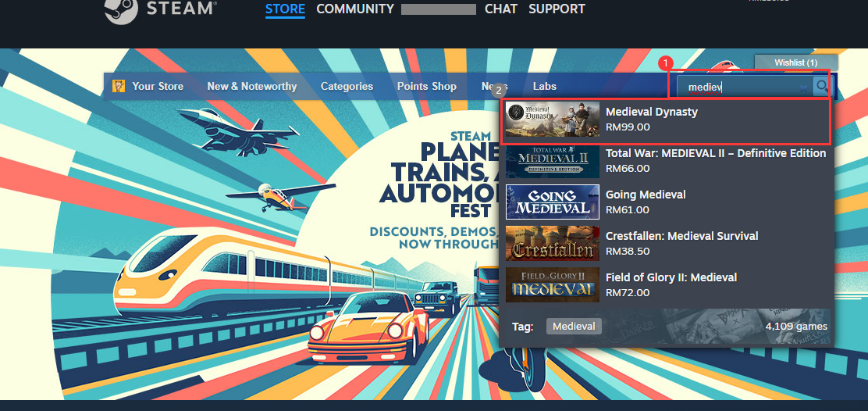Open the CHAT menu item
This screenshot has width=868, height=411.
click(x=501, y=9)
